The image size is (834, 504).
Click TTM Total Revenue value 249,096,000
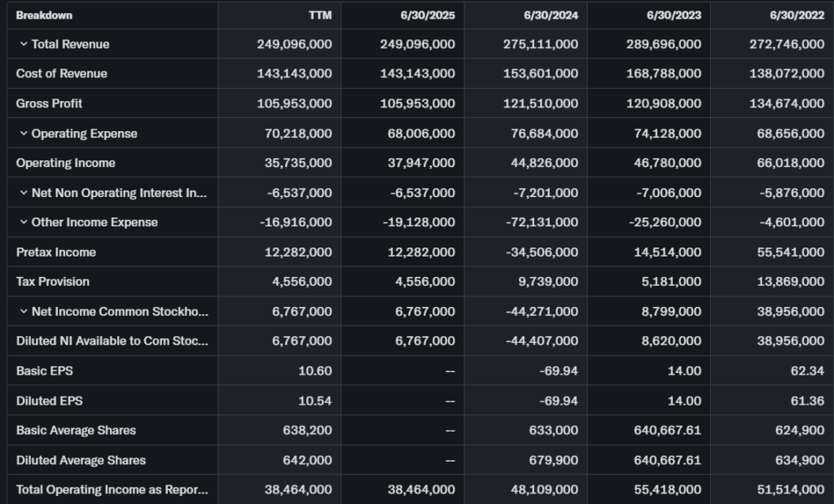[295, 44]
